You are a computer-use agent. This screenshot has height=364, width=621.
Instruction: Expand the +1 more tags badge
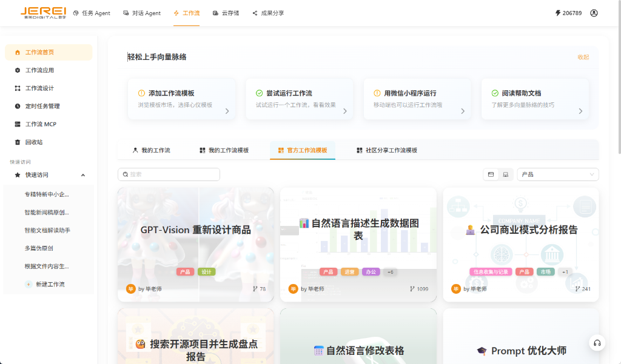coord(565,272)
